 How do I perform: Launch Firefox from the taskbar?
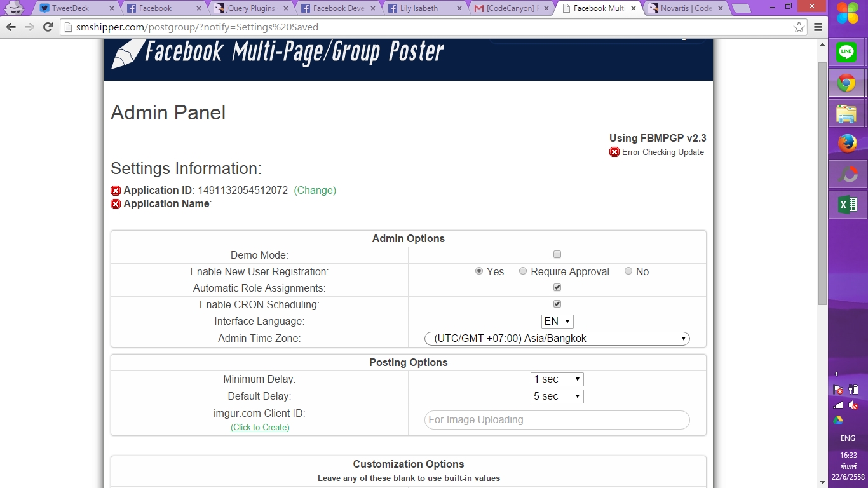click(x=846, y=144)
